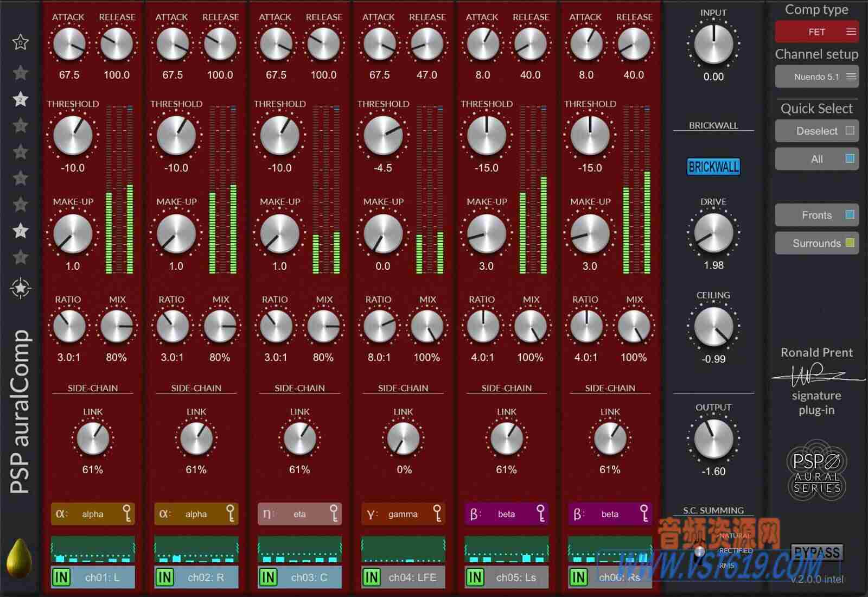Toggle the IN button for ch04: LFE
This screenshot has height=597, width=868.
coord(372,577)
